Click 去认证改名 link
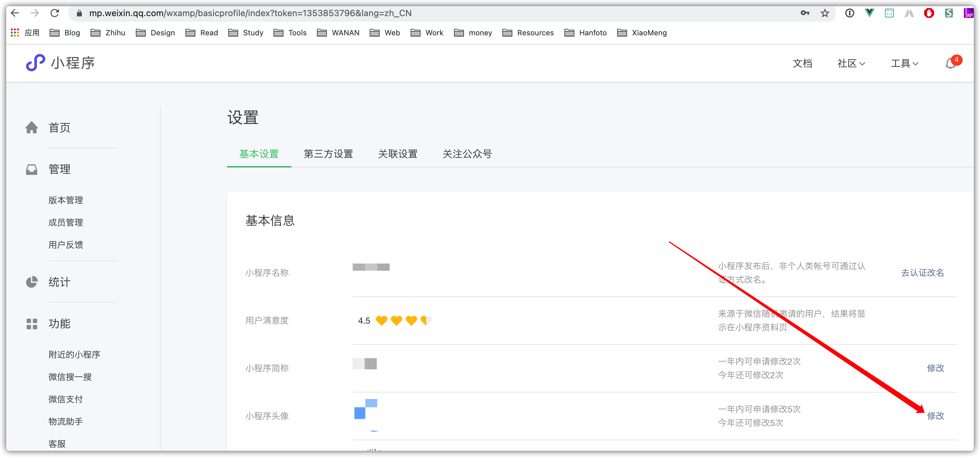Screen dimensions: 980x457 922,273
